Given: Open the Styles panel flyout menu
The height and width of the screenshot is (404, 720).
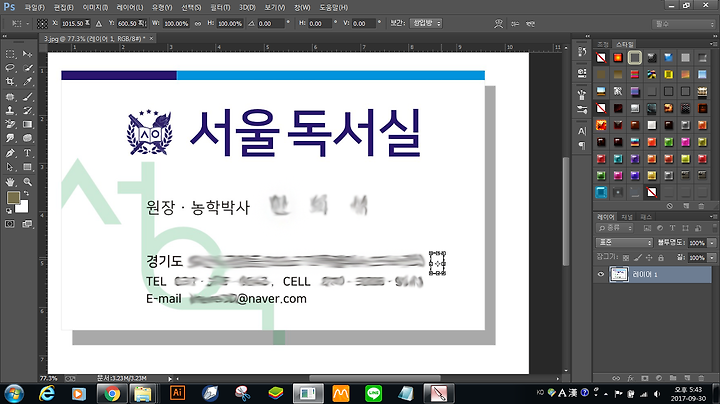Looking at the screenshot, I should [x=713, y=44].
